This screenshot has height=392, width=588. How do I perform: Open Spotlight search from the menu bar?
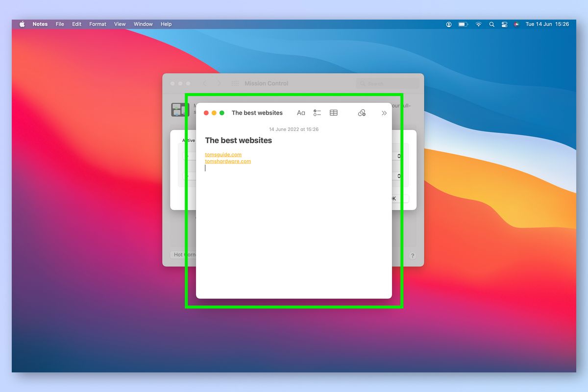point(492,24)
